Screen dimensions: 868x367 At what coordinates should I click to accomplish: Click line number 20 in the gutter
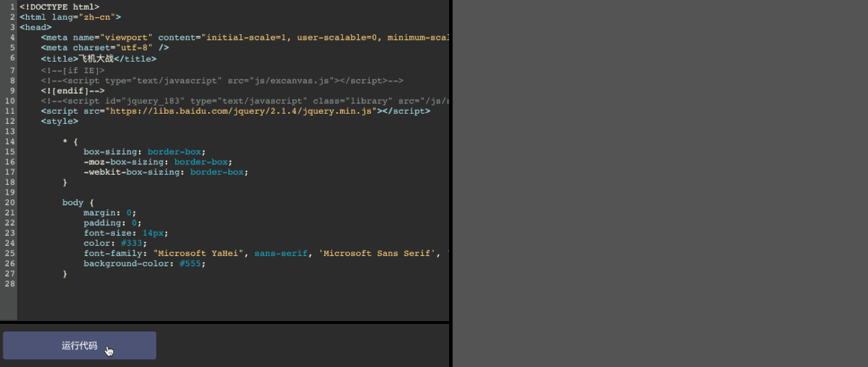click(x=10, y=203)
